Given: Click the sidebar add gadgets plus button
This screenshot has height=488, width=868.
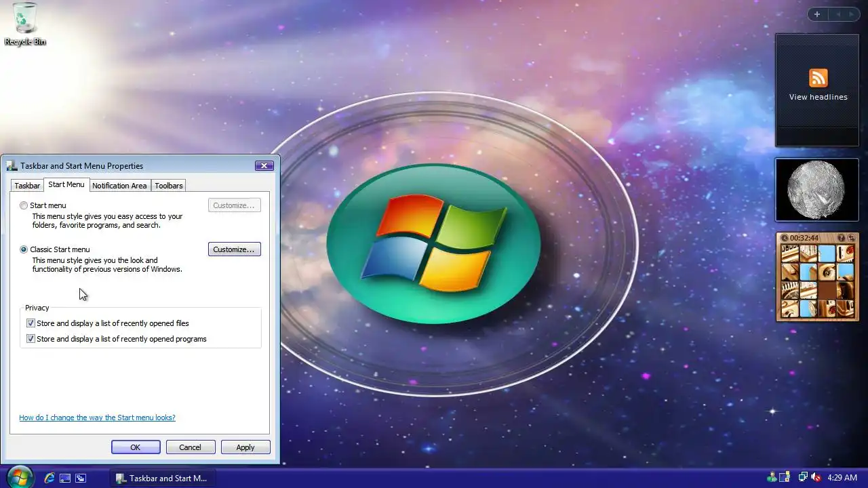Looking at the screenshot, I should tap(817, 14).
